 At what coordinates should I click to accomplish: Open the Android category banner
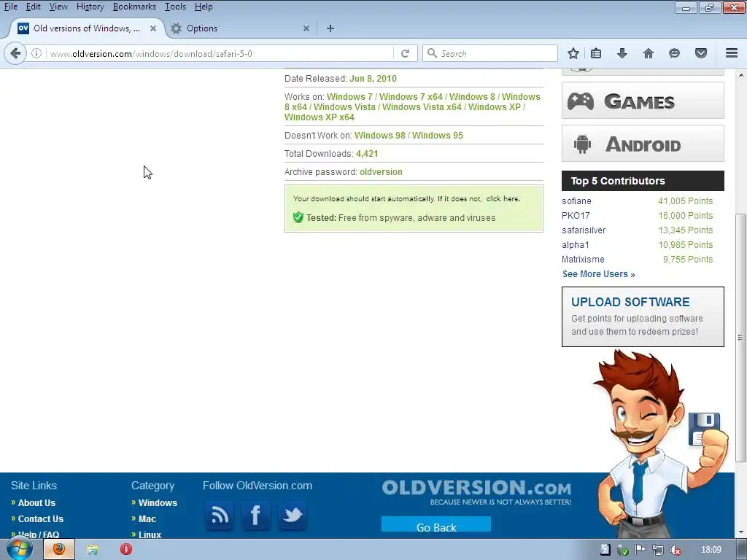pyautogui.click(x=643, y=144)
